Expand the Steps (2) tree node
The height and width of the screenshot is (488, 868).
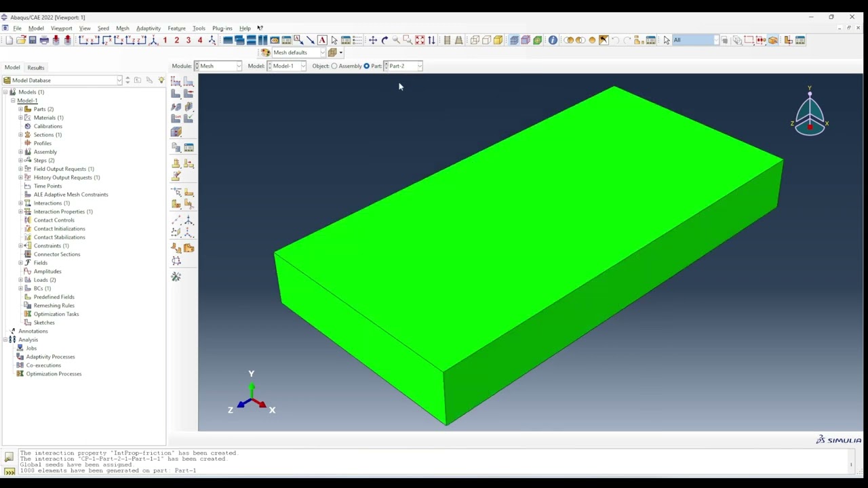coord(20,160)
